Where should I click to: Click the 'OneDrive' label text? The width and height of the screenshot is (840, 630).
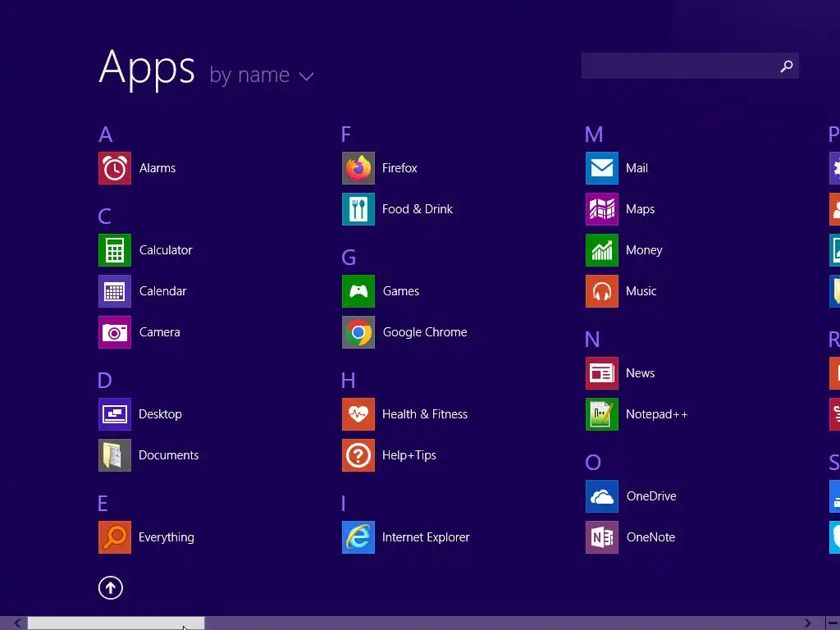pos(651,496)
